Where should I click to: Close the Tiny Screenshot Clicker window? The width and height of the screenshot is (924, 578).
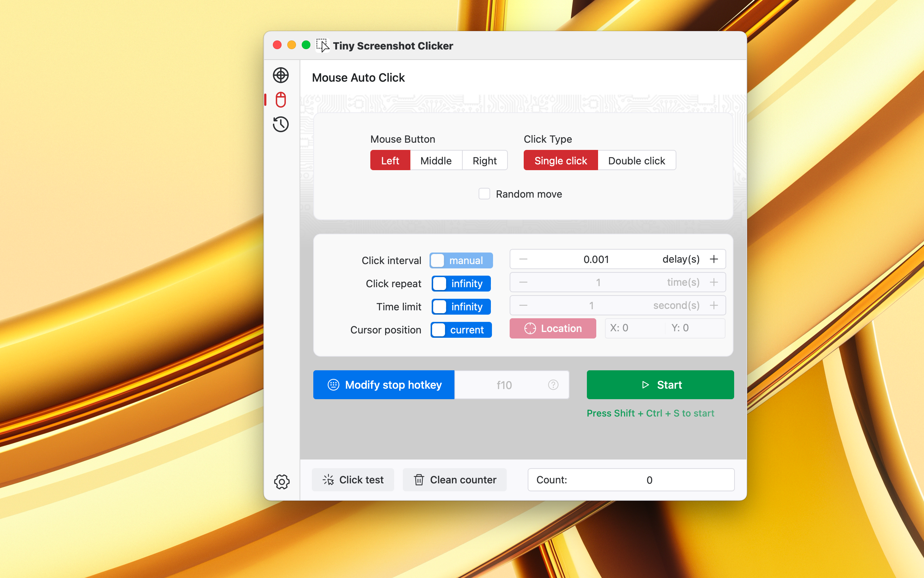tap(277, 45)
